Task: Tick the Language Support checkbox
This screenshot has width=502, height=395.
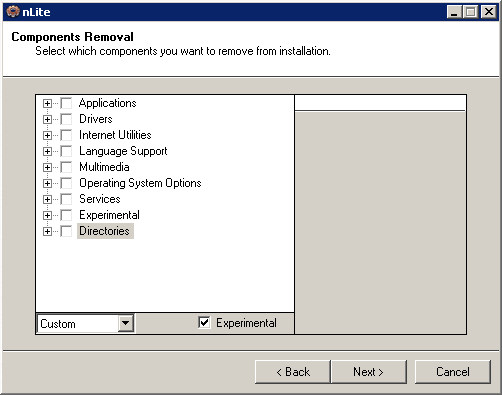Action: click(x=66, y=151)
